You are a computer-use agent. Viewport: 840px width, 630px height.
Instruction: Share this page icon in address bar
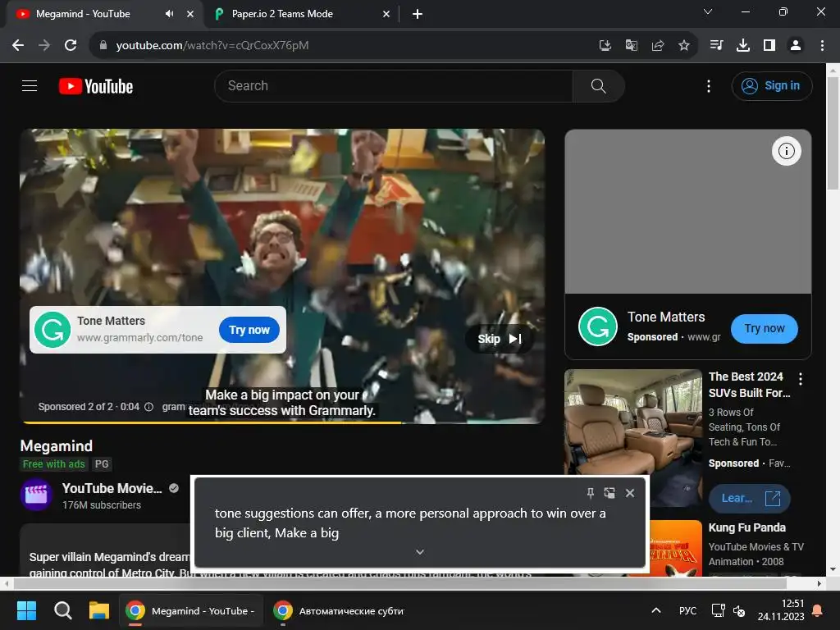657,46
